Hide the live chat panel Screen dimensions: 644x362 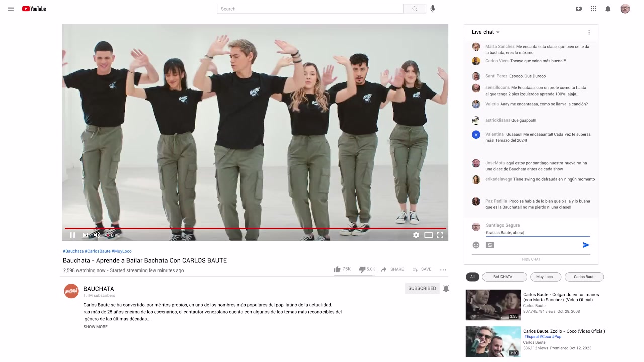pyautogui.click(x=531, y=259)
